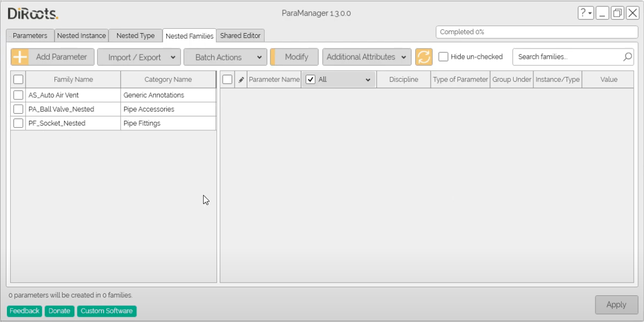Screen dimensions: 644x322
Task: Check the AS_Auto Air Vent family checkbox
Action: 18,95
